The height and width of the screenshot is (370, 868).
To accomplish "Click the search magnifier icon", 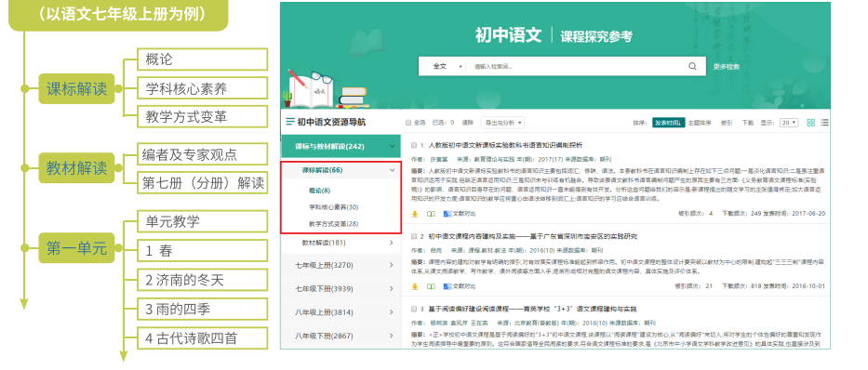I will point(692,66).
